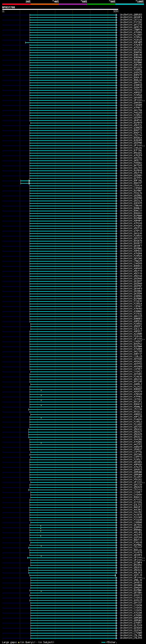The image size is (146, 644).
Task: Select the UniRef100_B5X852 label
Action: point(131,565)
